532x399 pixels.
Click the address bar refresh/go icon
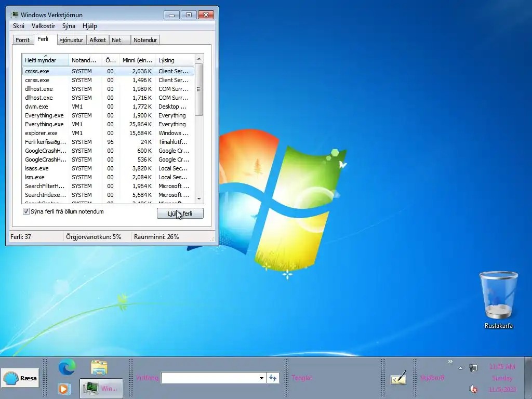273,378
